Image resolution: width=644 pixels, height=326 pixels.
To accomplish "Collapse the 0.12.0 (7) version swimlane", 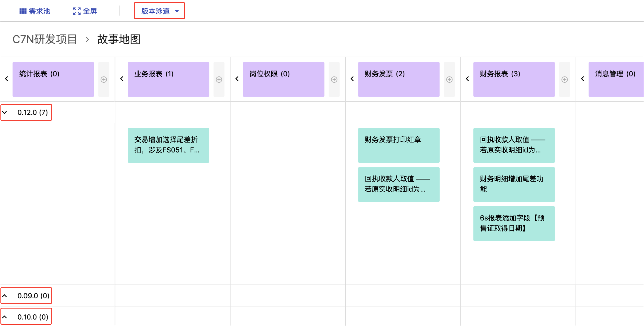I will (4, 112).
